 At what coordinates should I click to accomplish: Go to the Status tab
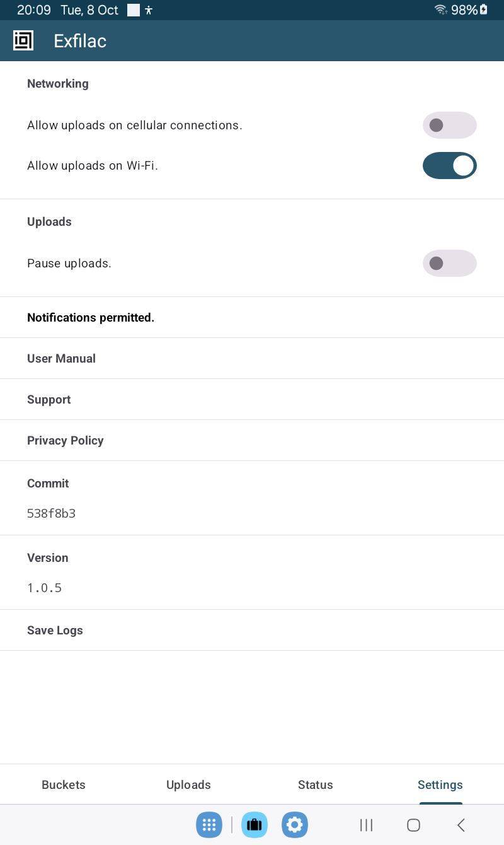[x=315, y=784]
